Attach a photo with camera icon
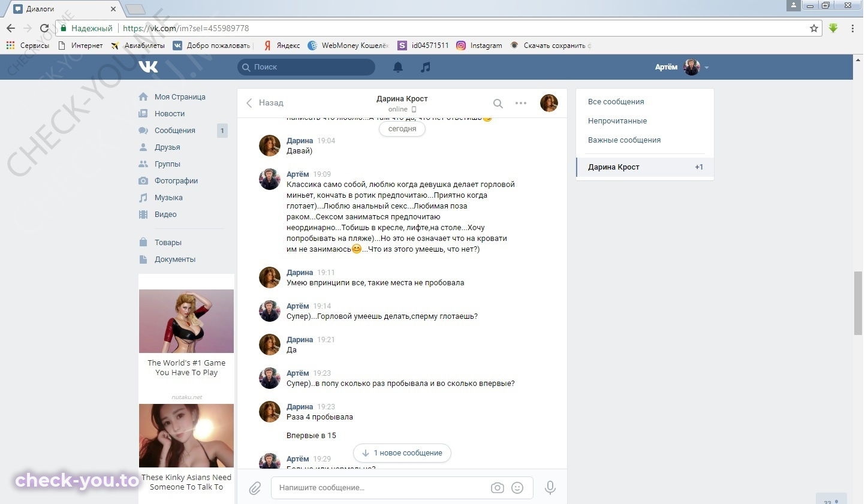 pyautogui.click(x=498, y=488)
